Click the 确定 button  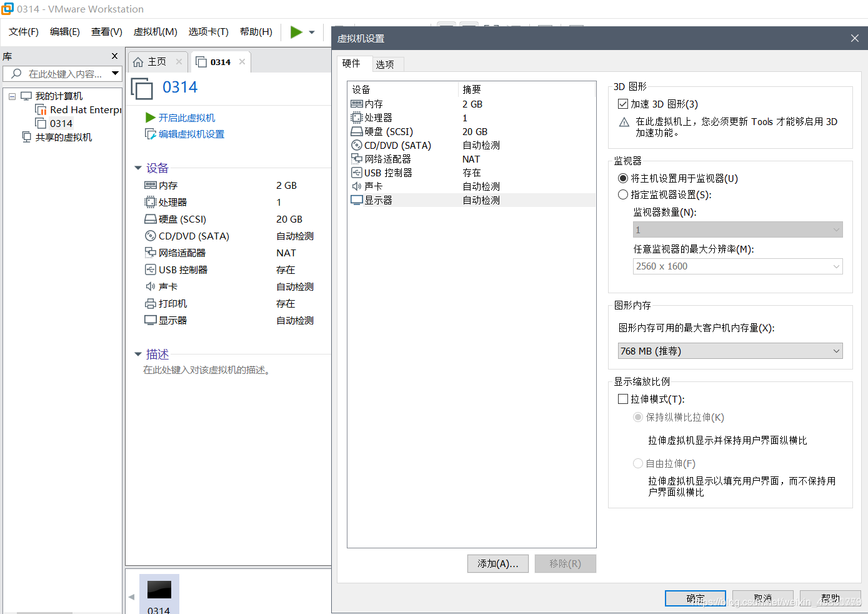(696, 598)
